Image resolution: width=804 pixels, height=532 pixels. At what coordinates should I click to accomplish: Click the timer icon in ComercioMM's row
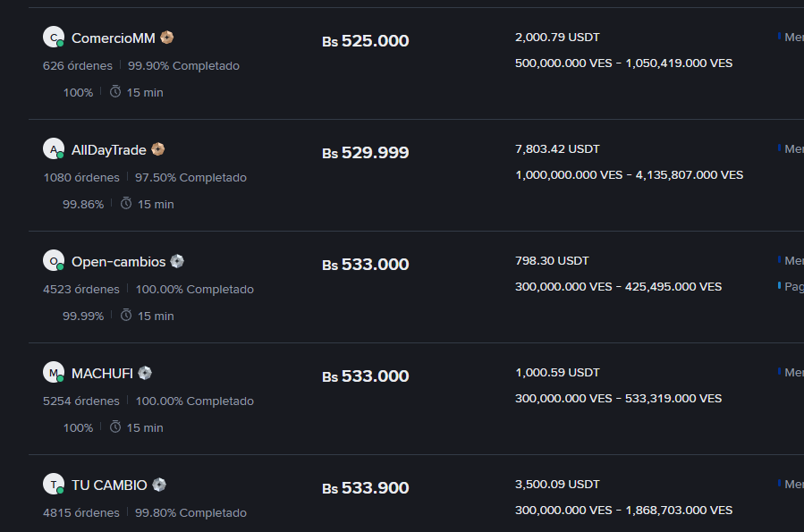click(115, 92)
